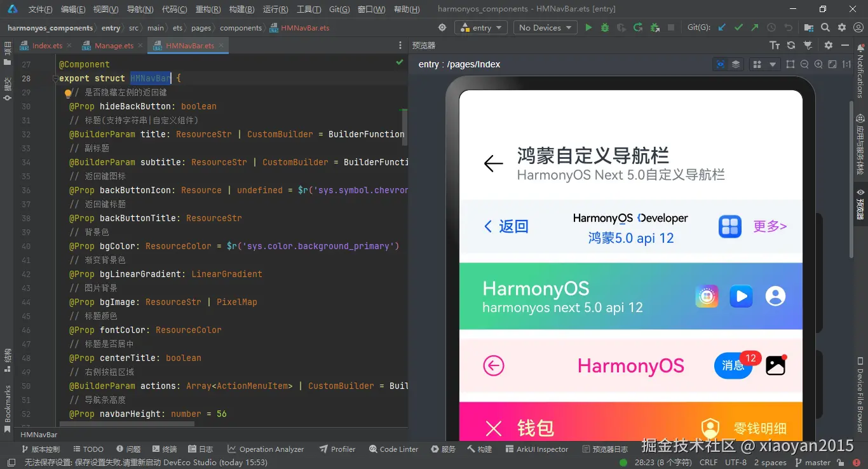The image size is (868, 469).
Task: Open Git history clock icon
Action: click(x=771, y=27)
